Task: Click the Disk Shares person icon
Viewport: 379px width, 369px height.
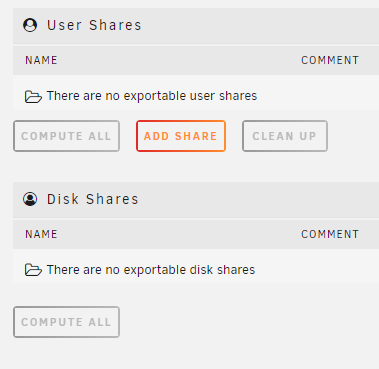Action: 30,199
